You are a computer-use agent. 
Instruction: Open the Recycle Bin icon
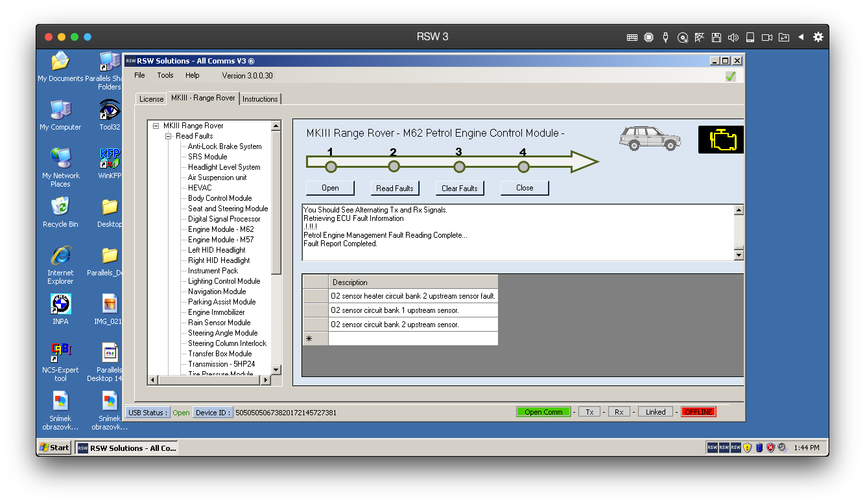coord(60,207)
